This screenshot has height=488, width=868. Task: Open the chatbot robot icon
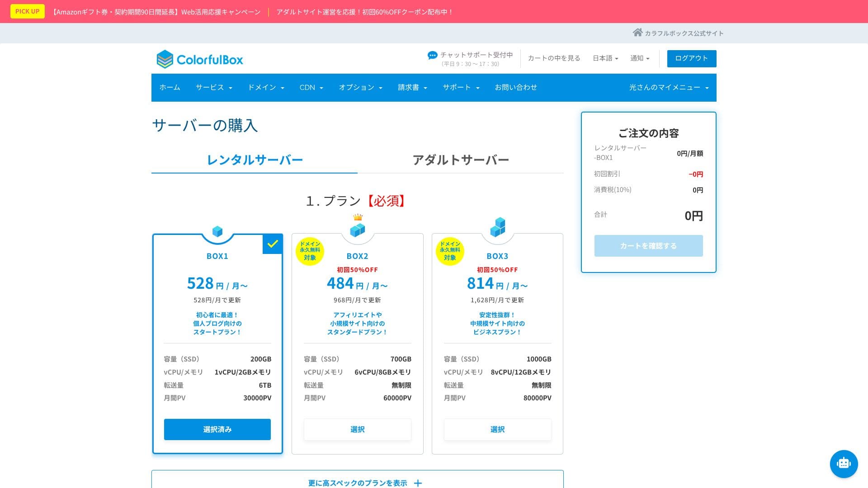tap(844, 464)
